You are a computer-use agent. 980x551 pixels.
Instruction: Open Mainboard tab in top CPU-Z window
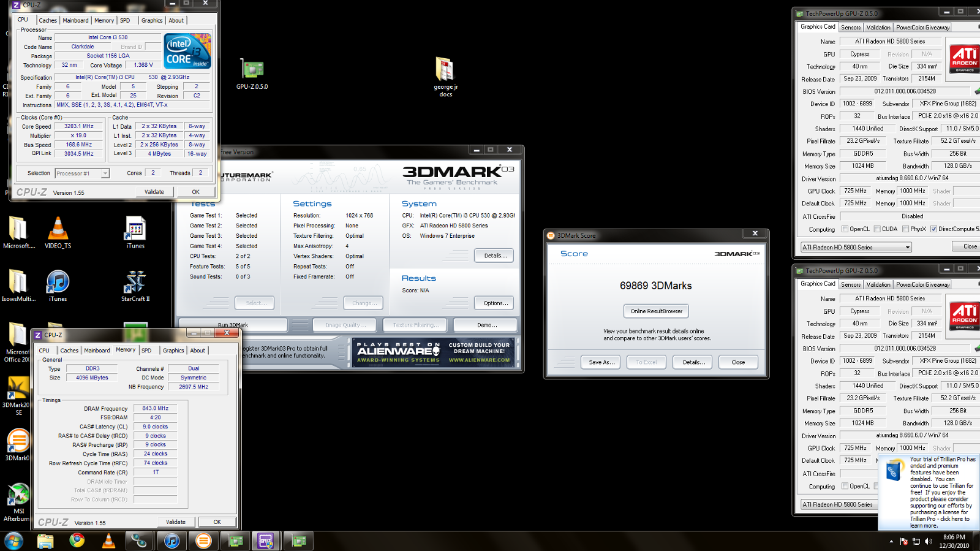point(75,20)
